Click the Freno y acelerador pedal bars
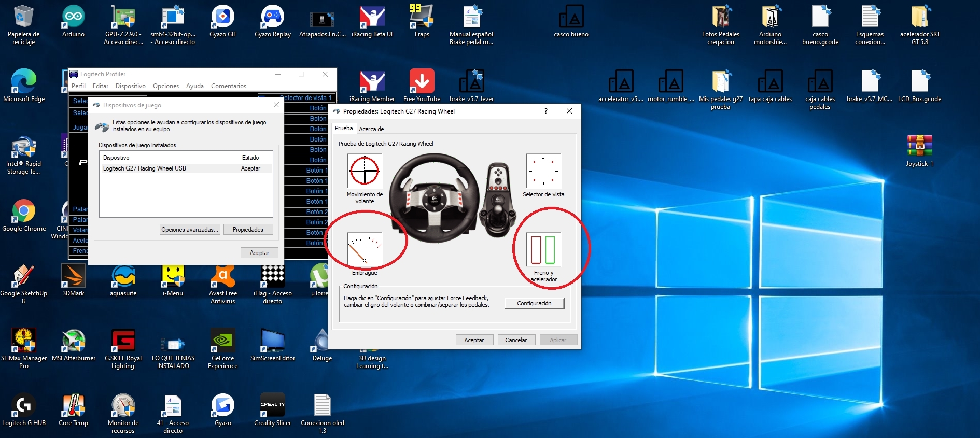Image resolution: width=980 pixels, height=438 pixels. [543, 249]
